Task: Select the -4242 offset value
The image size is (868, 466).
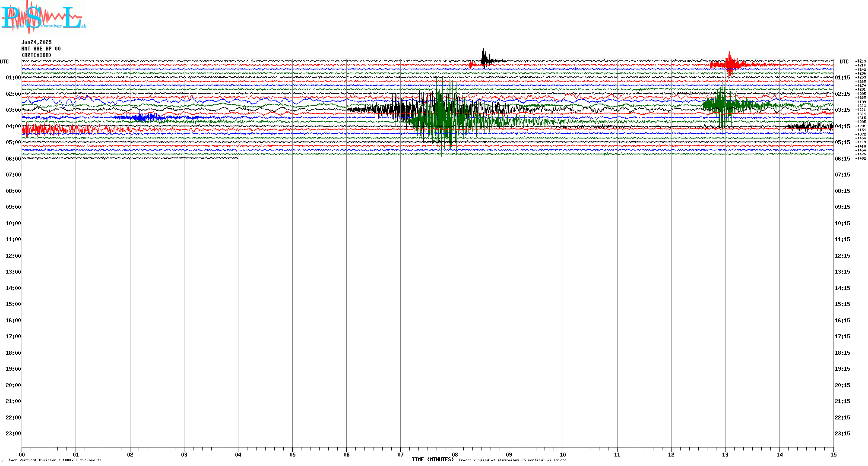Action: pyautogui.click(x=861, y=69)
